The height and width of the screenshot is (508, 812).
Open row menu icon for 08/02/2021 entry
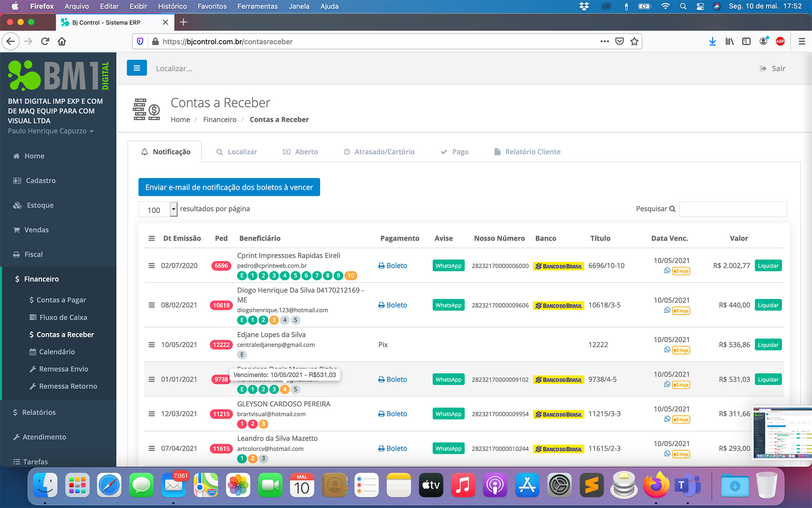click(x=151, y=305)
